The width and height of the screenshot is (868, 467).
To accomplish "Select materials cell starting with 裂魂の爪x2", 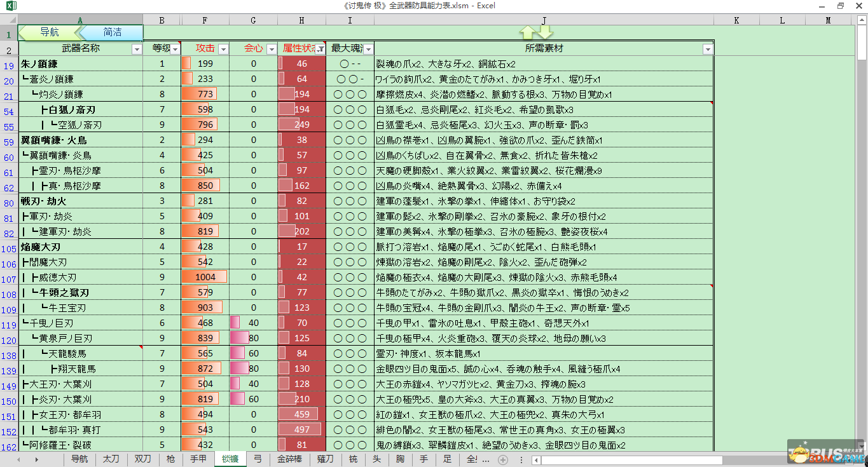I will pyautogui.click(x=544, y=64).
